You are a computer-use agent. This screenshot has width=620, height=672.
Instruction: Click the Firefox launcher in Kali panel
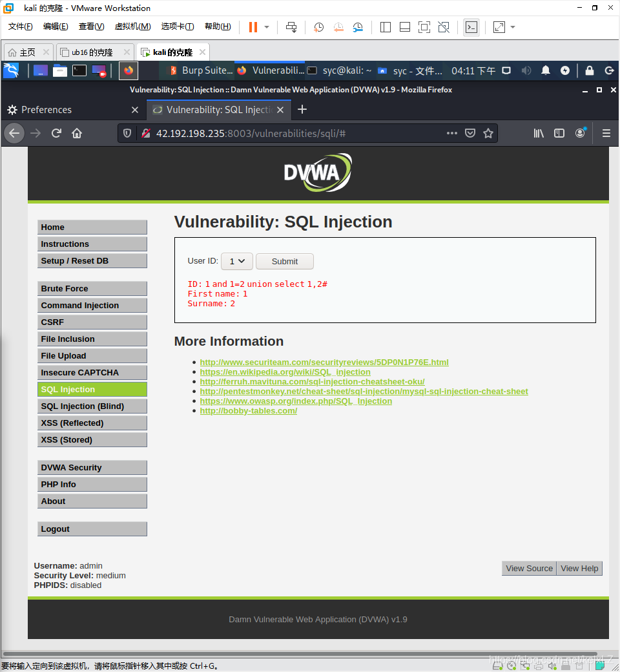click(129, 70)
